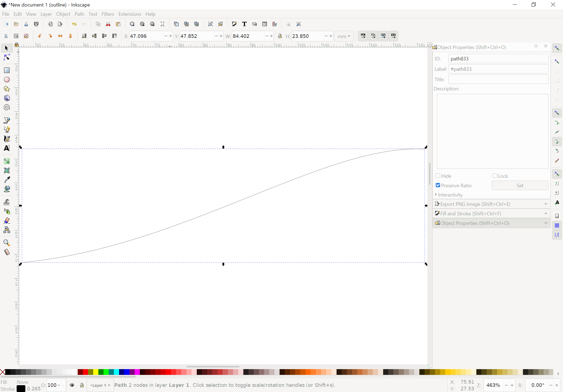Screen dimensions: 563x392
Task: Click the Print document icon
Action: point(36,24)
